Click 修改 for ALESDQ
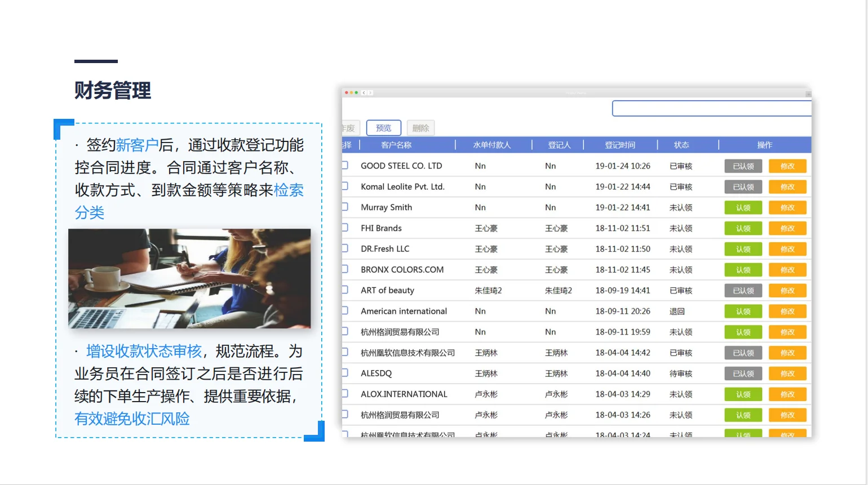Screen dimensions: 868x485 click(787, 373)
